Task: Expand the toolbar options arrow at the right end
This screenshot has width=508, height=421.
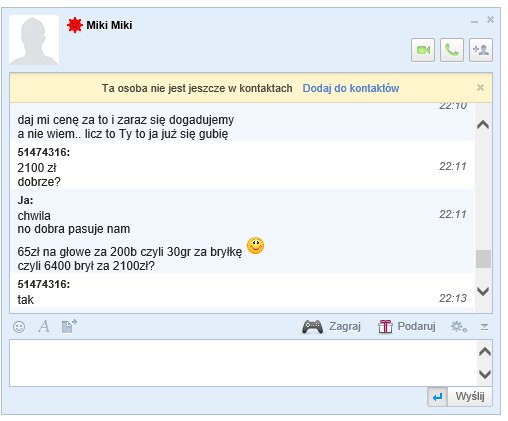Action: 484,327
